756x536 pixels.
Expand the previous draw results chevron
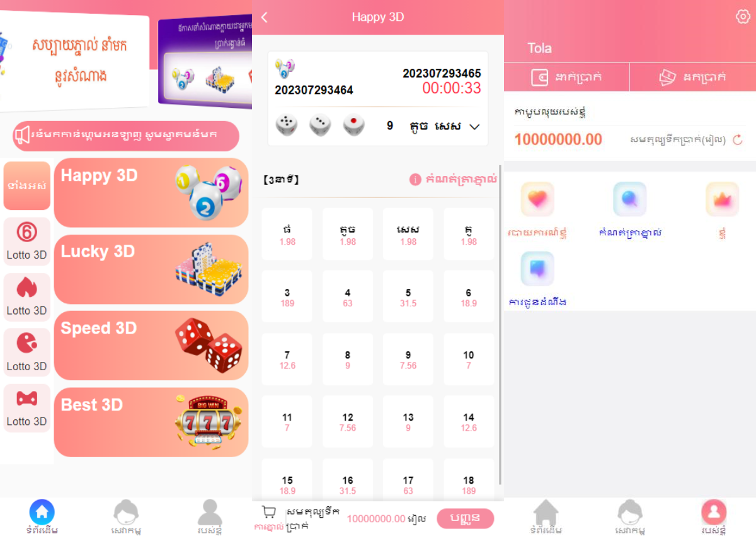click(475, 127)
